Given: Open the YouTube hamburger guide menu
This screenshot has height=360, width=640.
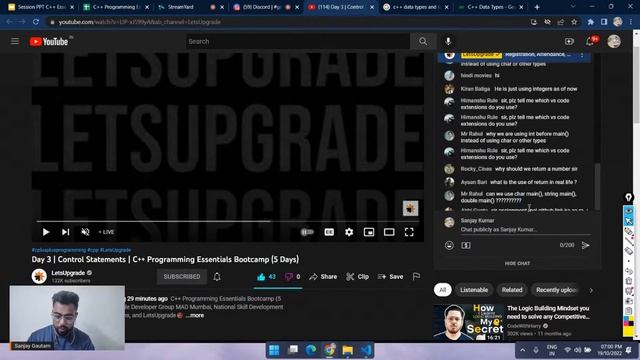Looking at the screenshot, I should pyautogui.click(x=15, y=41).
